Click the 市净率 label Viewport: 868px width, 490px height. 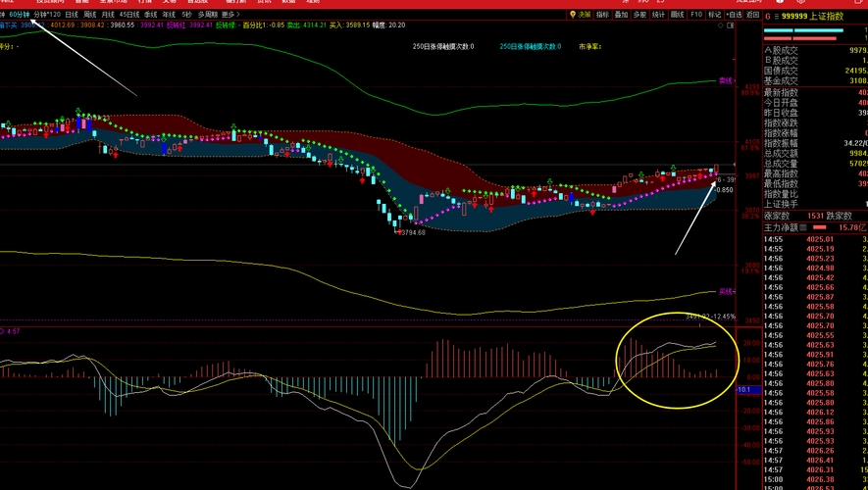point(590,47)
